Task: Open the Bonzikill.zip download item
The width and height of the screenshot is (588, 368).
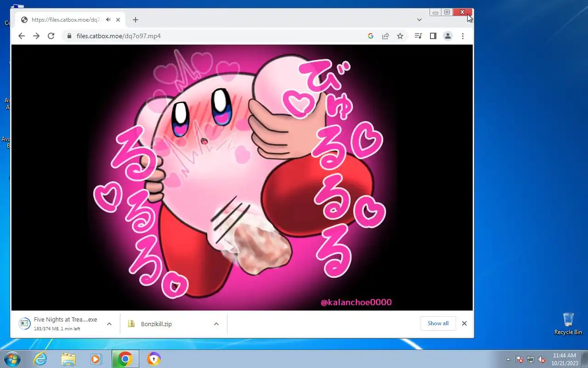Action: tap(156, 324)
